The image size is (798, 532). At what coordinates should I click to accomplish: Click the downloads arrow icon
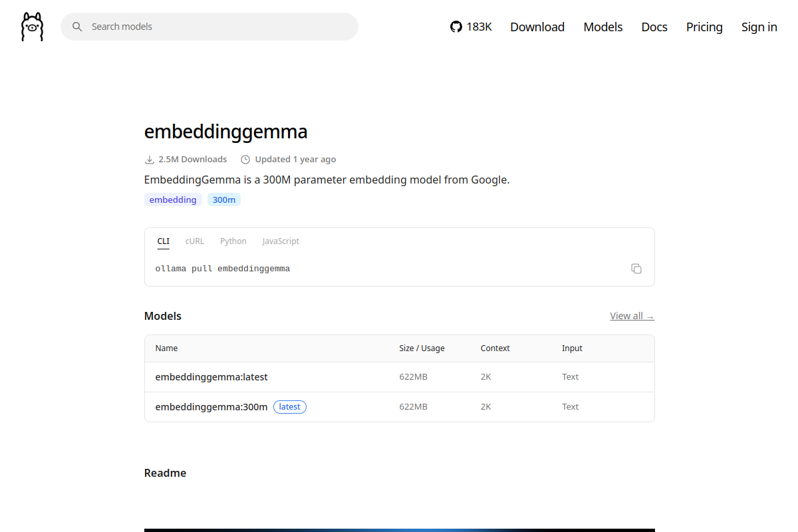coord(150,160)
